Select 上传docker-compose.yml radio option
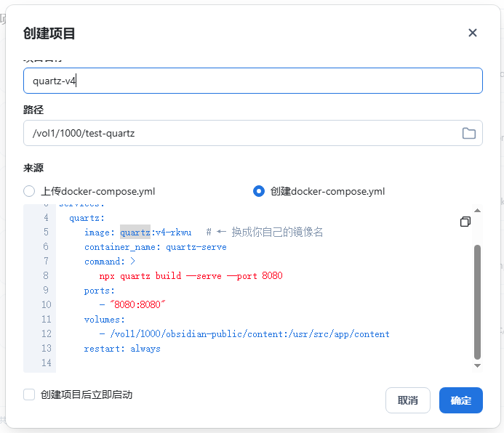Screen dimensions: 504x433 (29, 191)
